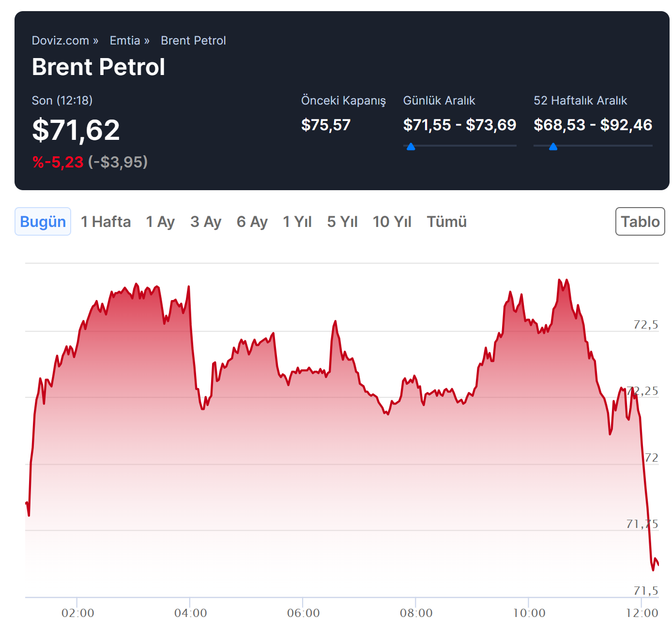
Task: Select the 3 Ay range tab
Action: click(x=206, y=222)
